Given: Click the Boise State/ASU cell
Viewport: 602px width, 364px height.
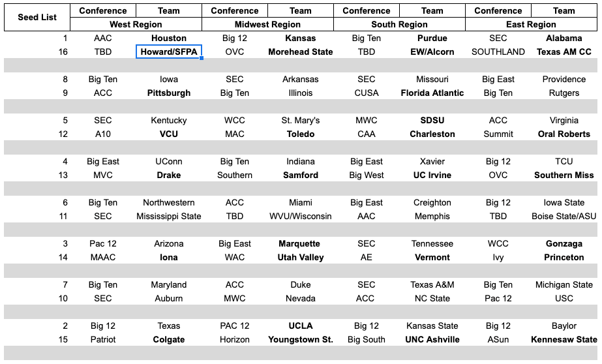Looking at the screenshot, I should pyautogui.click(x=564, y=217).
